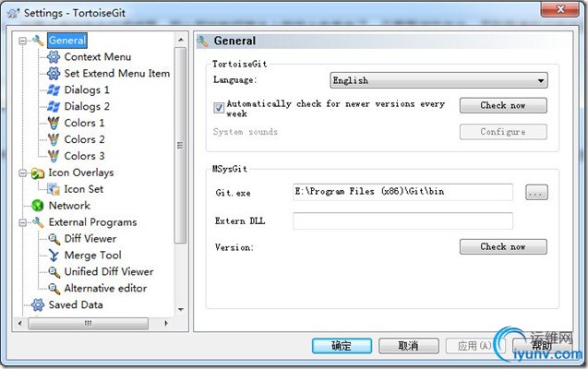Go to Colors 1 settings
588x369 pixels.
84,123
